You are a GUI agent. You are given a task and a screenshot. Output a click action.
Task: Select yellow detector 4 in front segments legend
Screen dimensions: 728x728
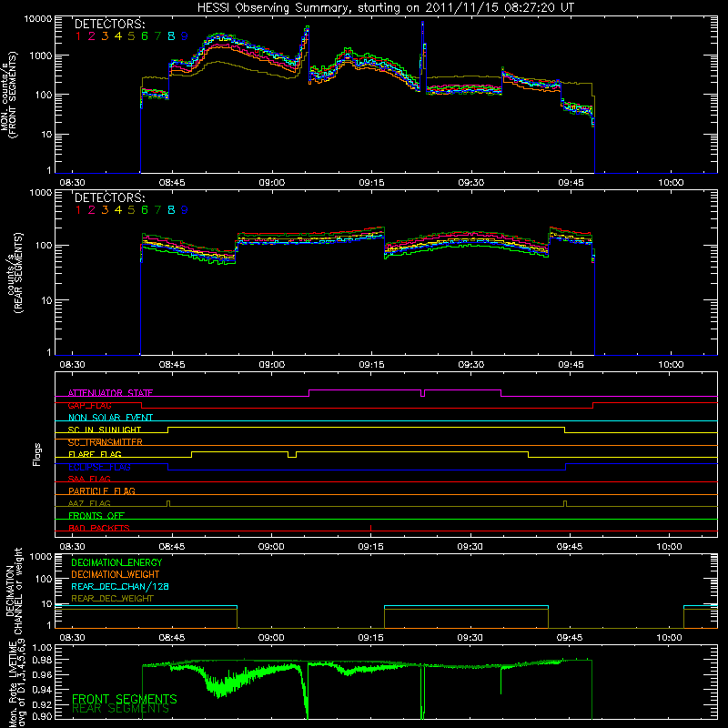[x=118, y=36]
